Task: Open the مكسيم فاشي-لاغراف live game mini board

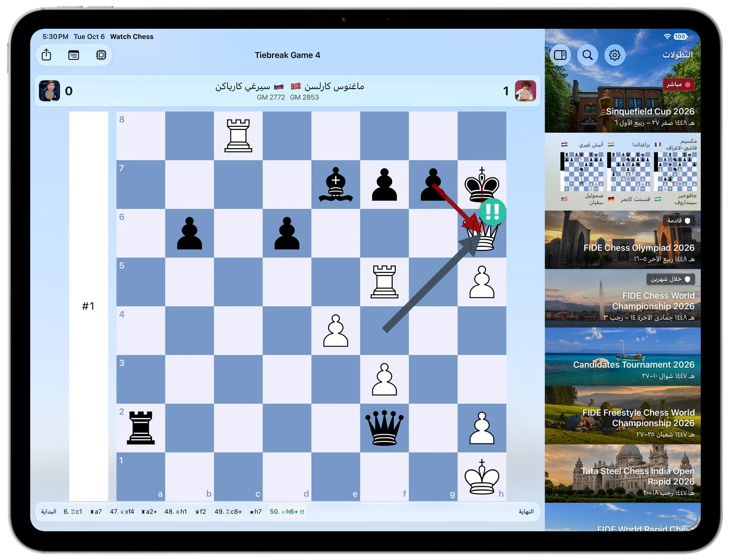Action: click(675, 172)
